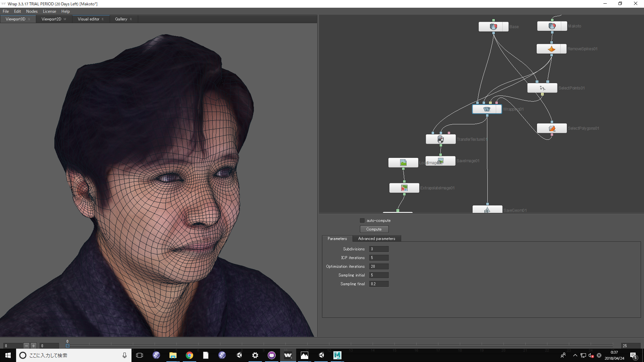644x362 pixels.
Task: Open the Viewport2D tab
Action: (x=51, y=19)
